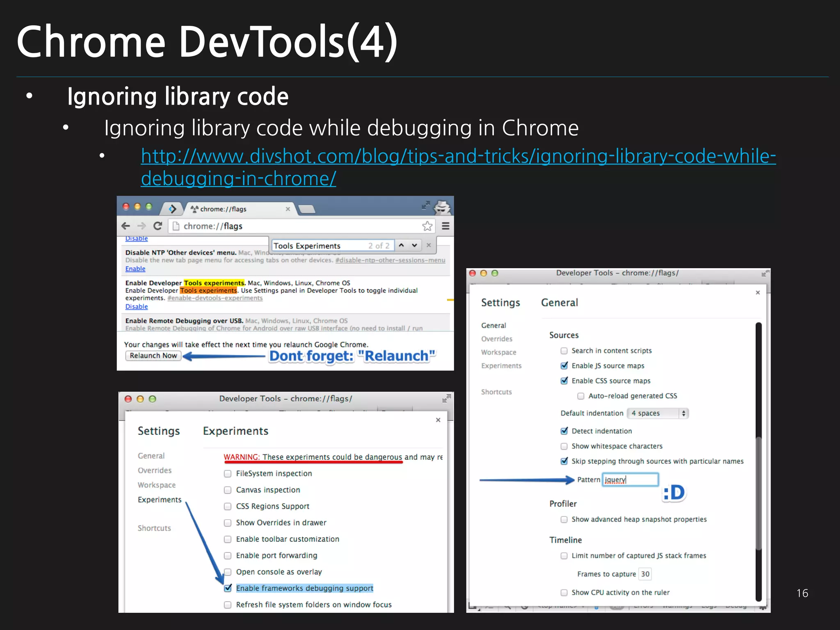Select General in Experiments window sidebar
Viewport: 840px width, 630px height.
tap(151, 456)
